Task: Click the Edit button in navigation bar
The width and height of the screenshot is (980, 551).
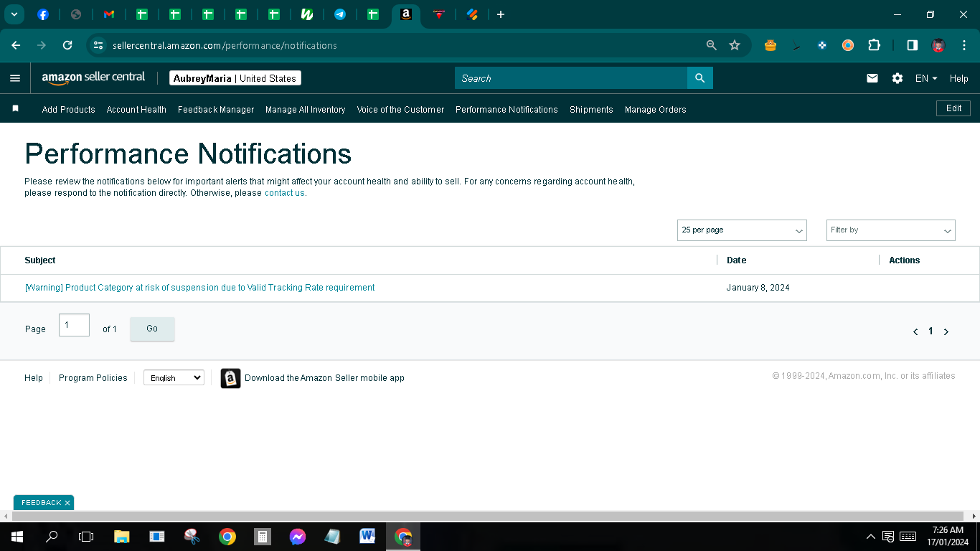Action: (953, 108)
